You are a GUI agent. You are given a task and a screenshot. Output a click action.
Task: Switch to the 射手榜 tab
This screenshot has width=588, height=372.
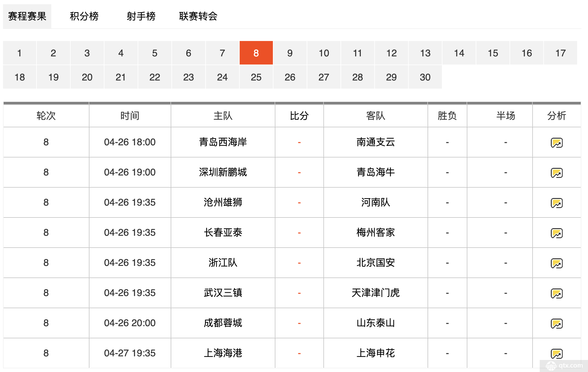141,16
